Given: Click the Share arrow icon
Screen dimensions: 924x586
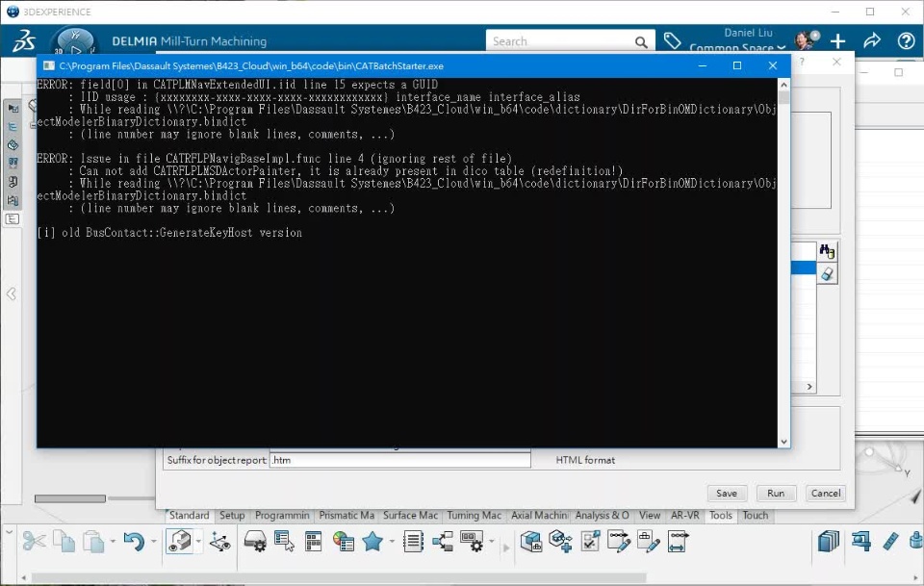Looking at the screenshot, I should pos(872,40).
